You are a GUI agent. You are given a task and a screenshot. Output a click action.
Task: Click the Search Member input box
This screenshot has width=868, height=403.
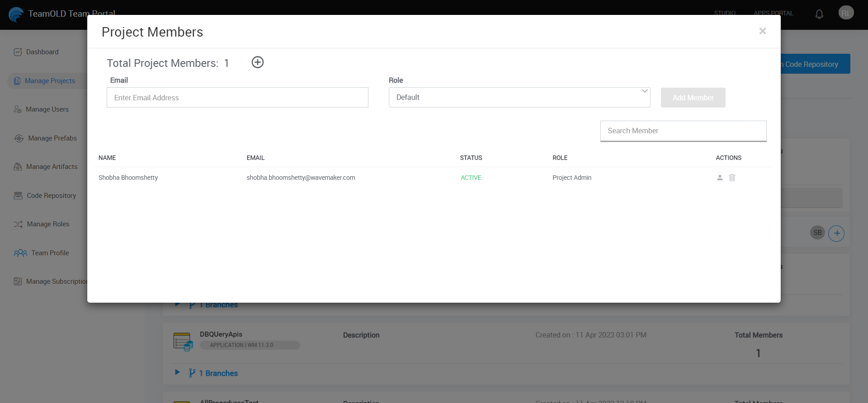coord(683,131)
